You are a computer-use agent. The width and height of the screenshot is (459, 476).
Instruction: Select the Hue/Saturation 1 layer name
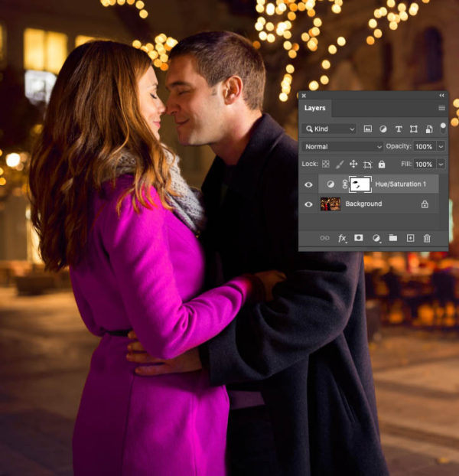click(400, 184)
